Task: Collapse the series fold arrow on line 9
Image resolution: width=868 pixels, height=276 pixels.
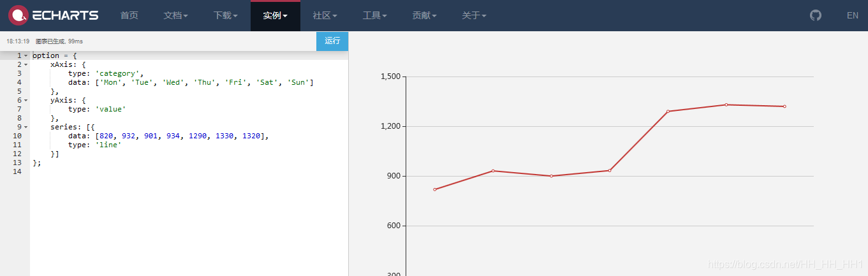Action: click(26, 127)
